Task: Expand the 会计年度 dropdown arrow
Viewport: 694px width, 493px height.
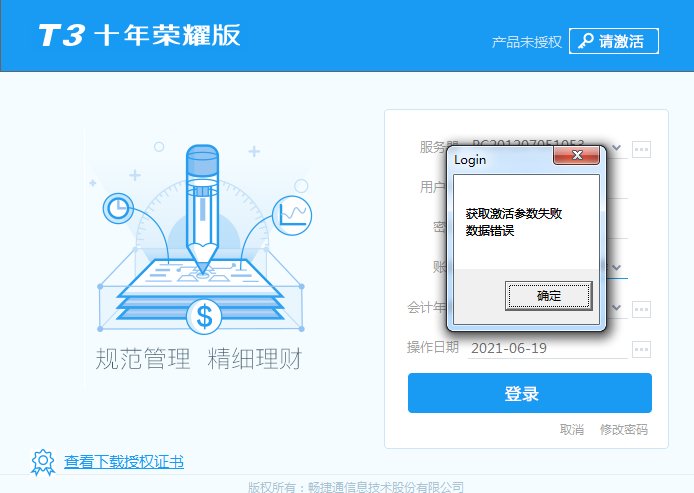Action: pos(617,307)
